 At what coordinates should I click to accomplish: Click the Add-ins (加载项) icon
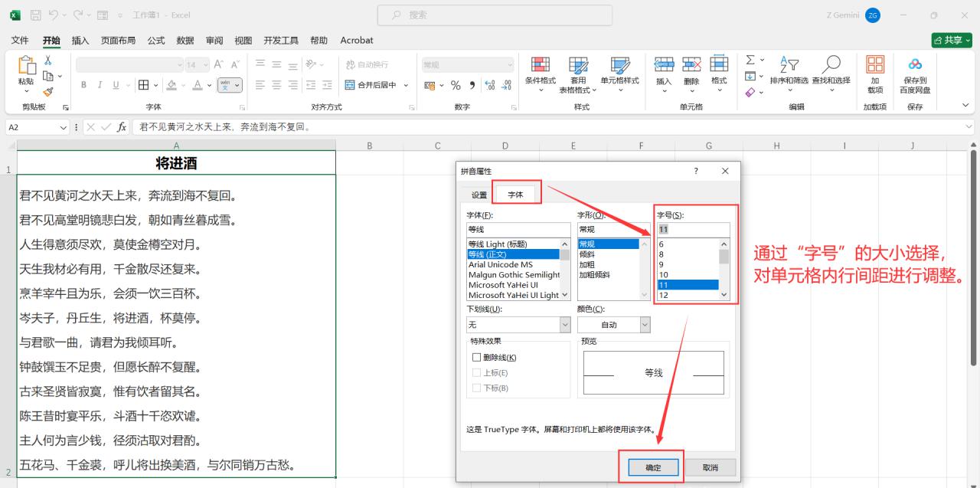pos(875,65)
